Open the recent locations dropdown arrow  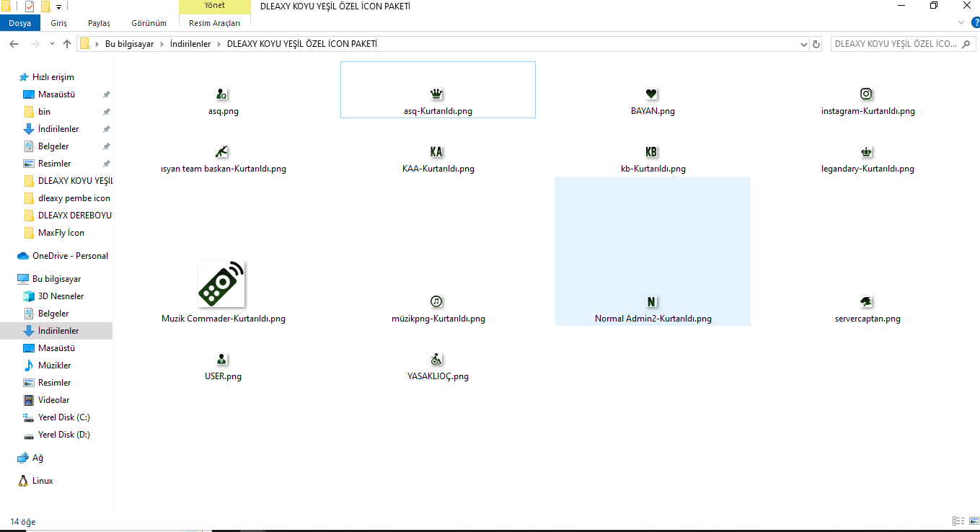coord(52,44)
